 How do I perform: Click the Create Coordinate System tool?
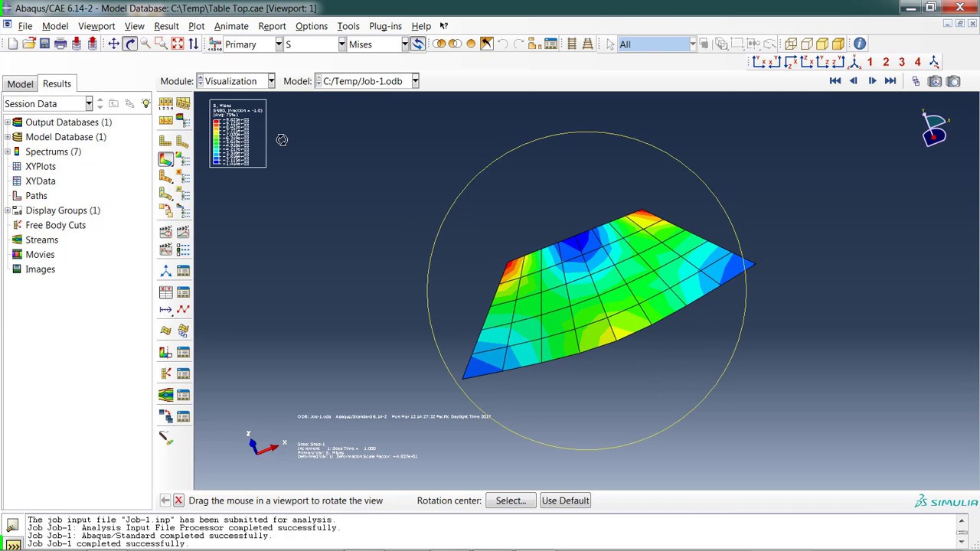pos(165,271)
